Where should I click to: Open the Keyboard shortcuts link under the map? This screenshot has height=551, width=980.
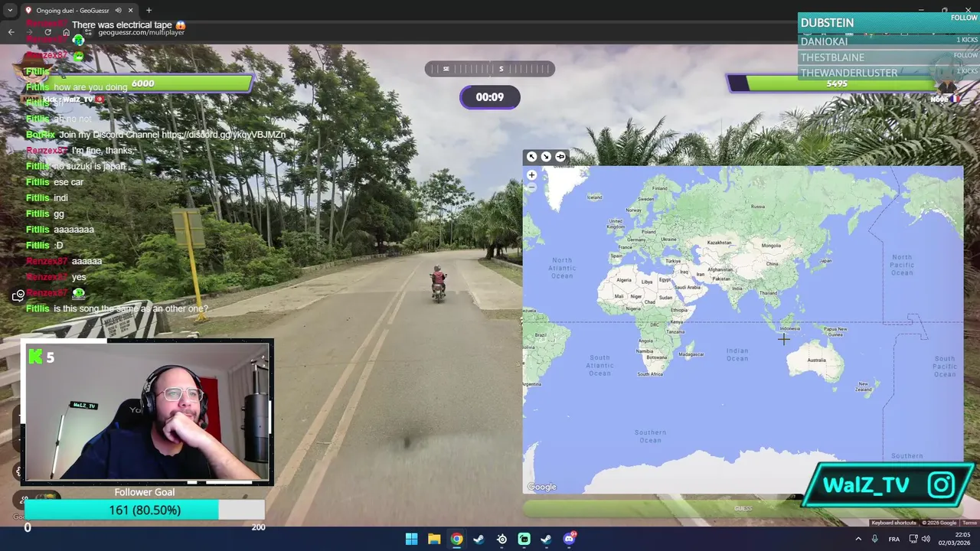coord(893,523)
